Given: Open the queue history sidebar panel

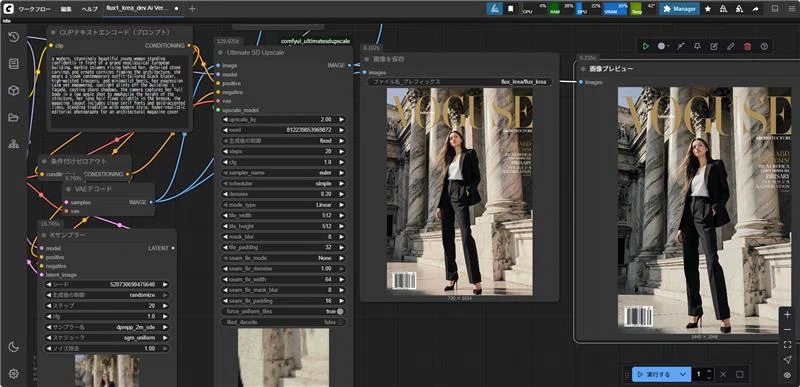Looking at the screenshot, I should click(x=14, y=37).
